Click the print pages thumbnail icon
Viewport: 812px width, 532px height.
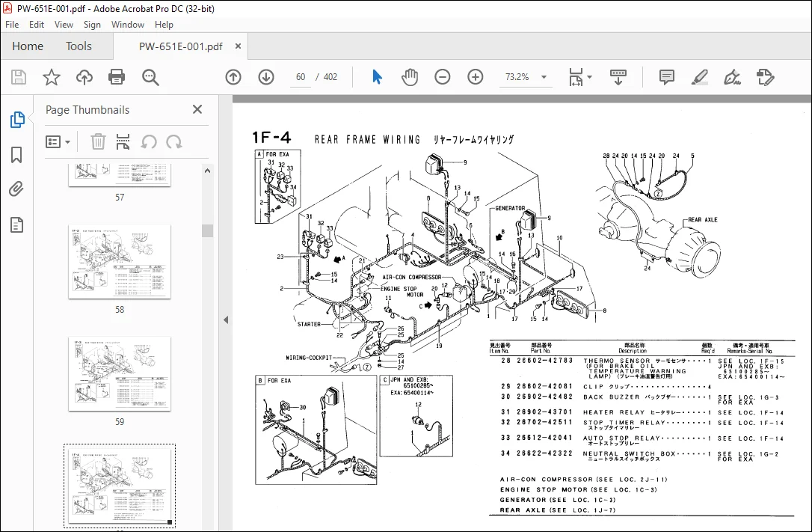[x=123, y=141]
